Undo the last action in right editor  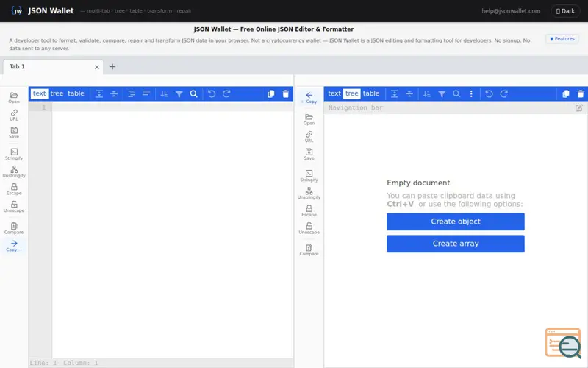click(x=489, y=94)
